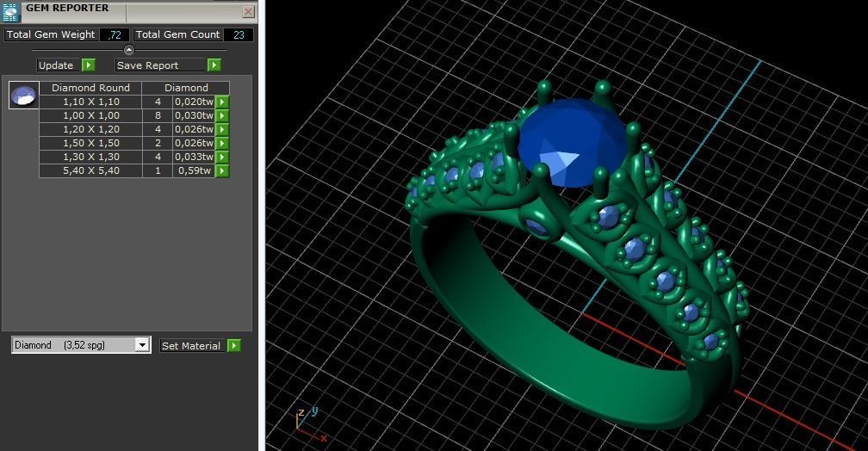Image resolution: width=868 pixels, height=451 pixels.
Task: Select the '1,50 X 1,50' size cell
Action: pyautogui.click(x=90, y=144)
